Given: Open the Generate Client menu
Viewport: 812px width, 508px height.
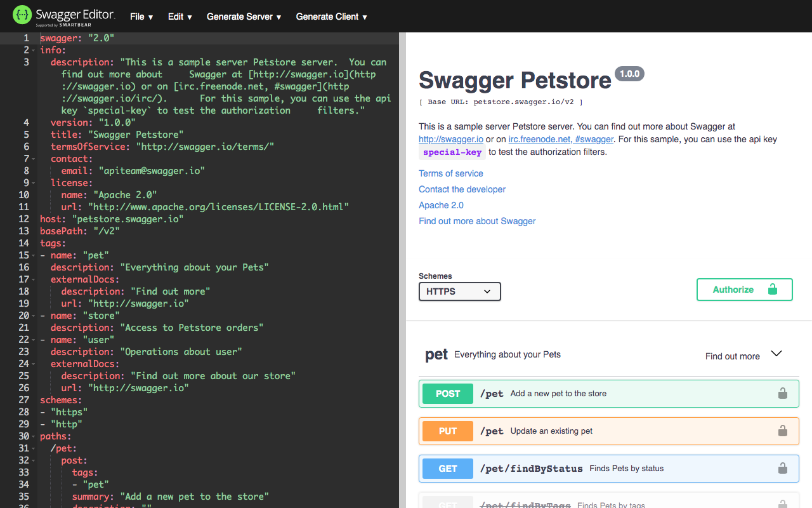Looking at the screenshot, I should coord(331,17).
